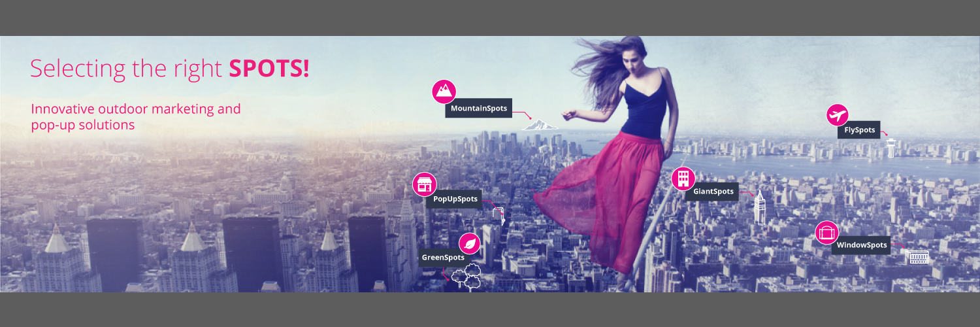Select the PopUpSpots label
This screenshot has height=327, width=980.
pos(455,199)
